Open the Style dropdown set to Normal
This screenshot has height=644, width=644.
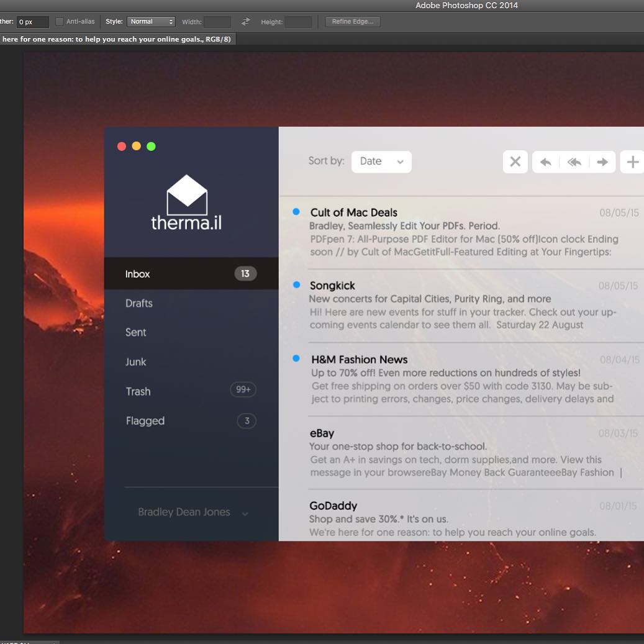[x=151, y=21]
